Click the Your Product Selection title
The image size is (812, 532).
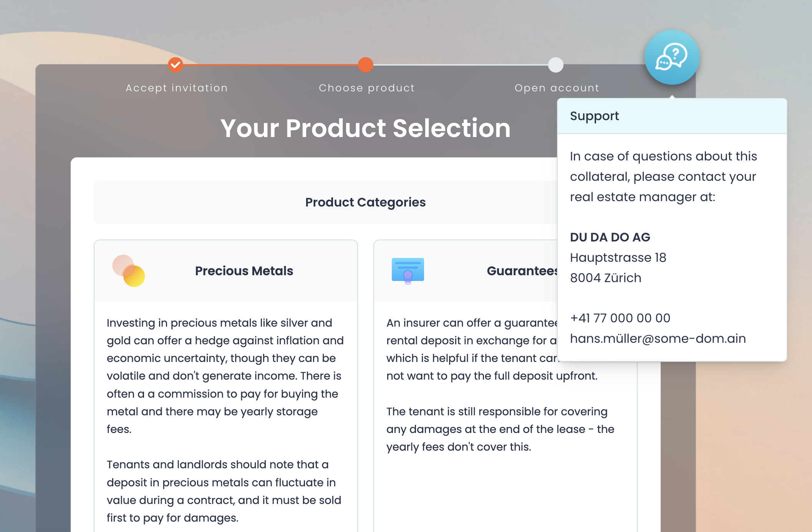[x=365, y=129]
